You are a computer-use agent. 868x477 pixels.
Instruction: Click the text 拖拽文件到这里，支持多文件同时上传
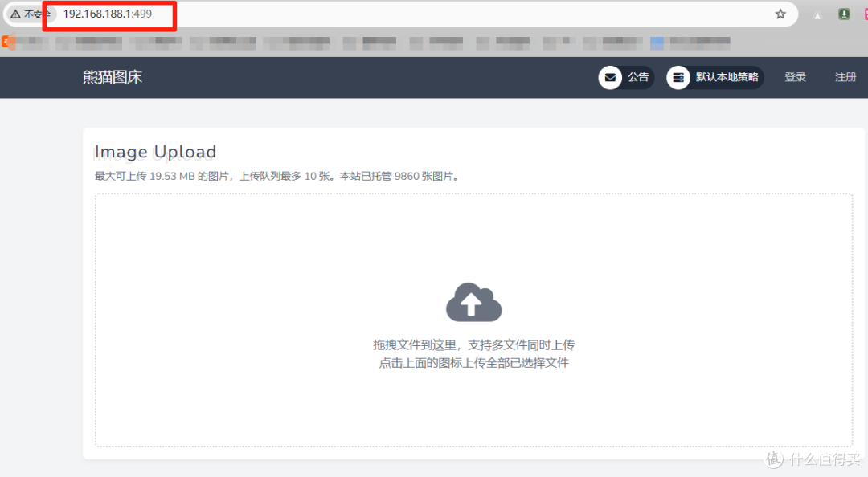coord(474,344)
